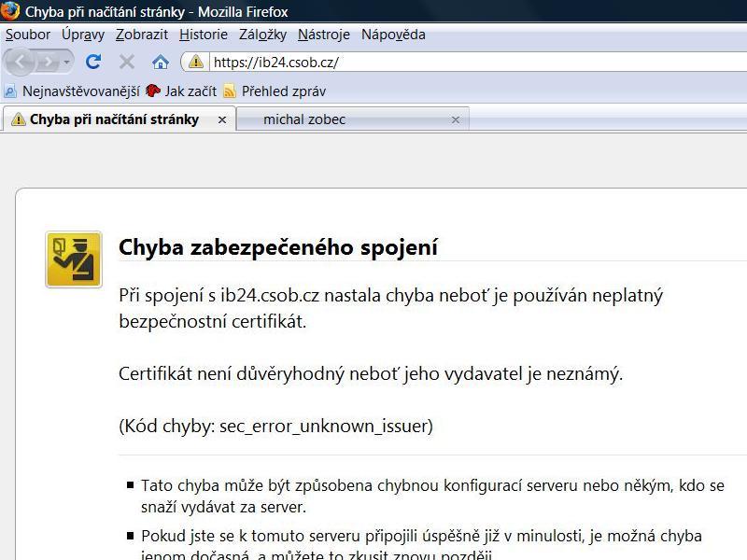The width and height of the screenshot is (747, 560).
Task: Click the yellow security officer error icon
Action: coord(74,259)
